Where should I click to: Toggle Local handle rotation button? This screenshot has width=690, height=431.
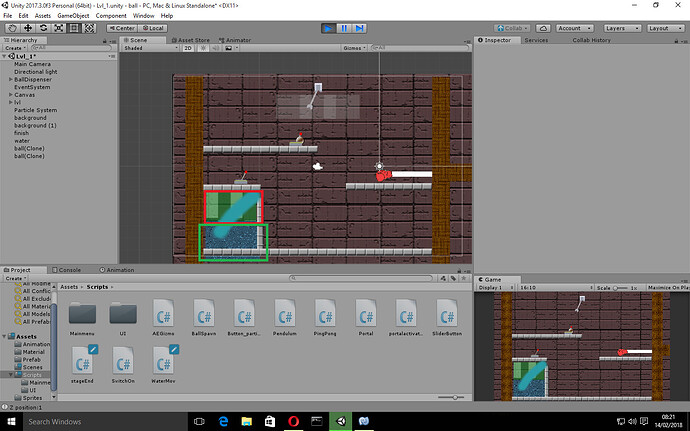pyautogui.click(x=152, y=28)
